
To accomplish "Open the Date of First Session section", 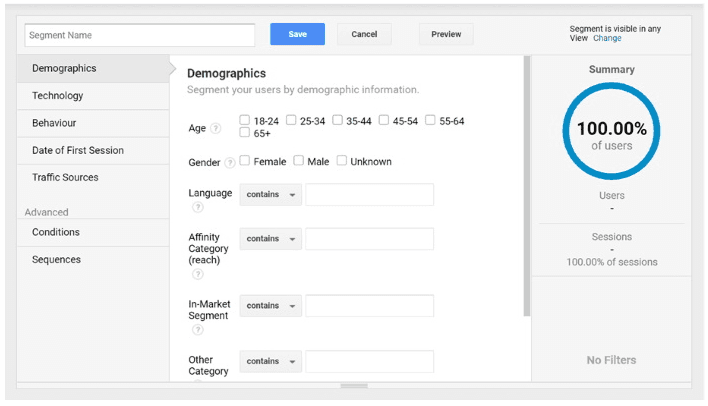I will coord(93,150).
